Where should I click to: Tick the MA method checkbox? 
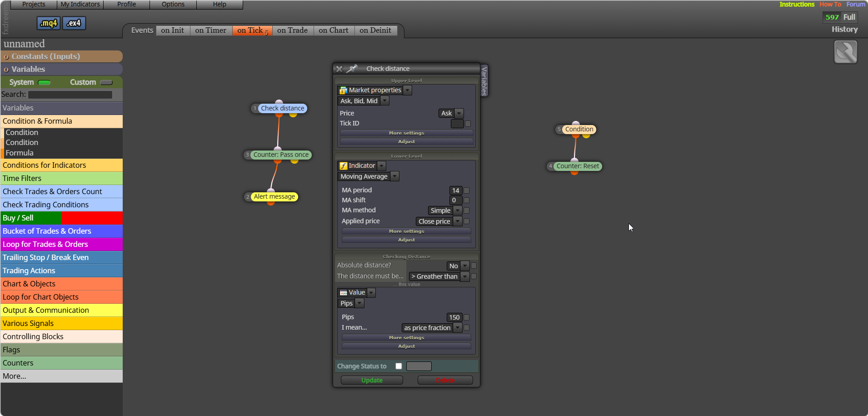[466, 211]
